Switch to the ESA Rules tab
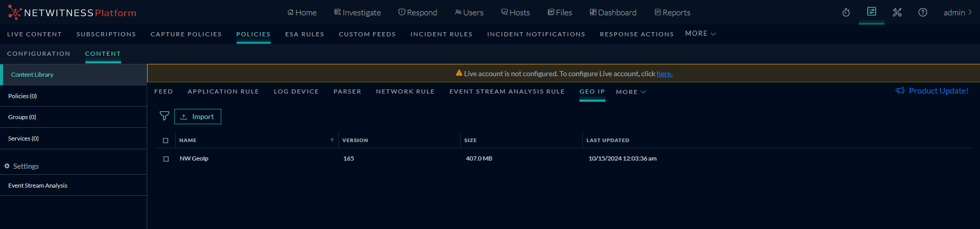980x229 pixels. (x=305, y=34)
